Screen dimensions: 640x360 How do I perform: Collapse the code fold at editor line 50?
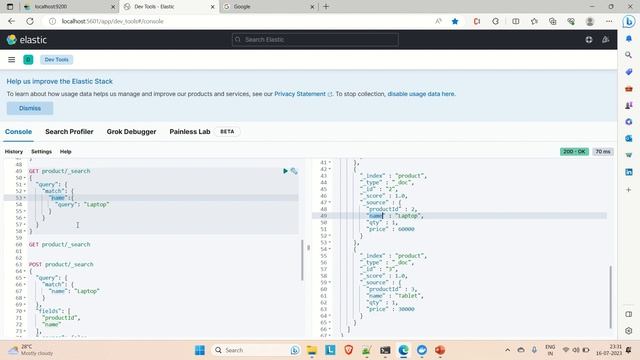click(x=24, y=178)
